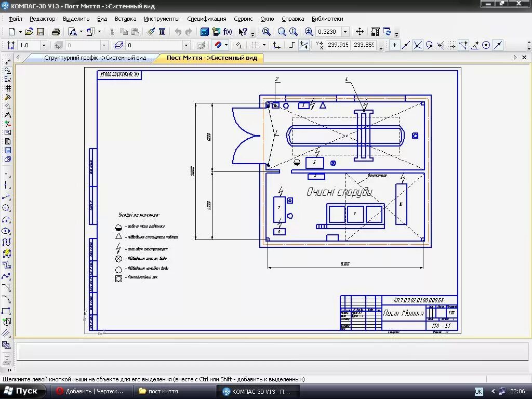532x399 pixels.
Task: Toggle Orthogonal drawing mode
Action: tap(292, 45)
